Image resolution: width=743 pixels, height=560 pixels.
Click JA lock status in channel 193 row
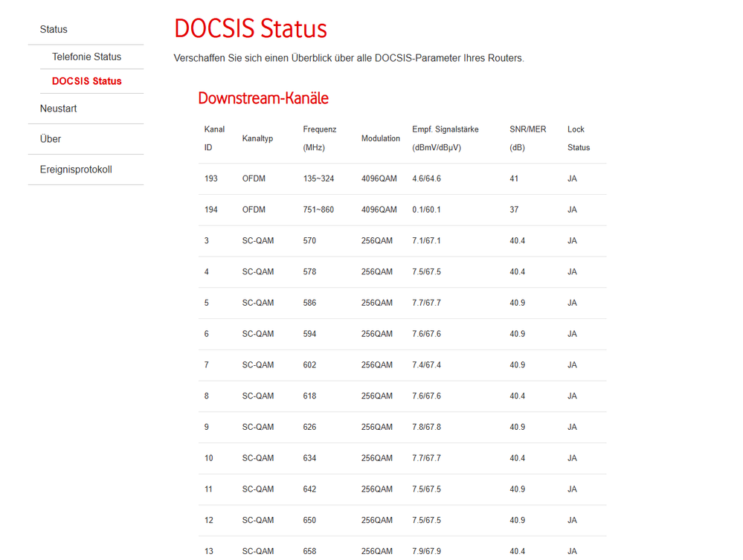point(572,178)
